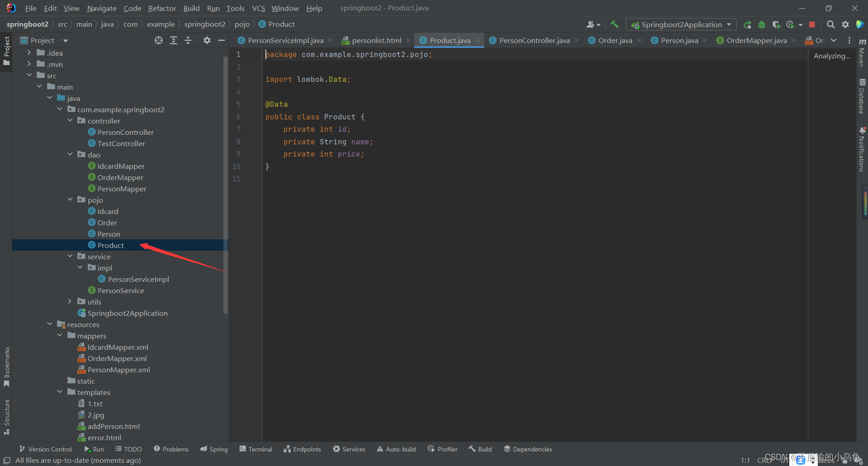Toggle tool window bars via bottom-left icon
Image resolution: width=868 pixels, height=466 pixels.
click(x=7, y=460)
